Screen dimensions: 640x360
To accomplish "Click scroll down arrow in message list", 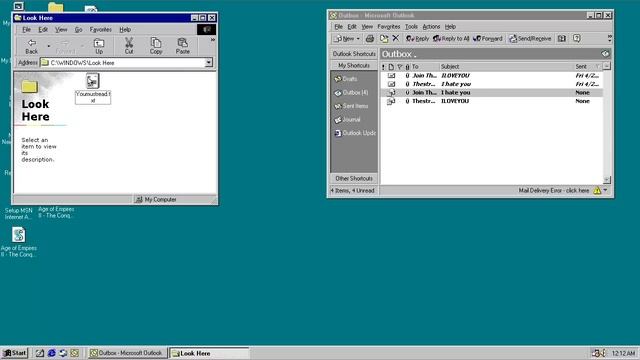I will 607,180.
